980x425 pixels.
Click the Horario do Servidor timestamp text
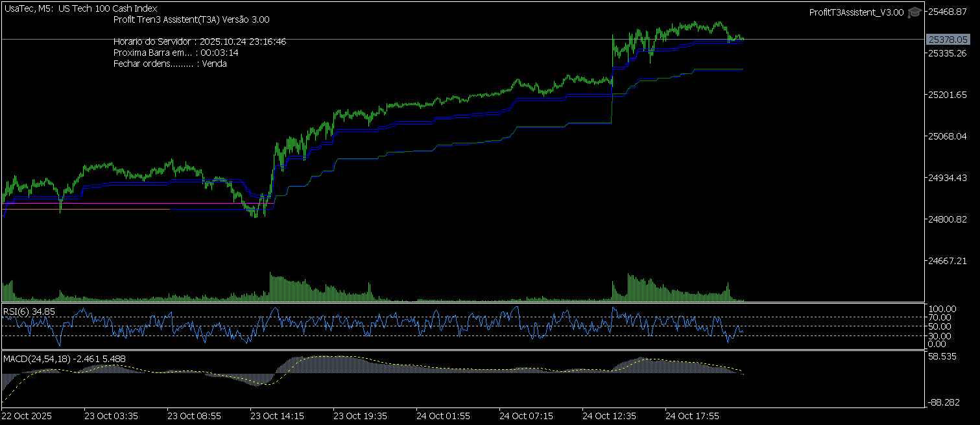(199, 42)
